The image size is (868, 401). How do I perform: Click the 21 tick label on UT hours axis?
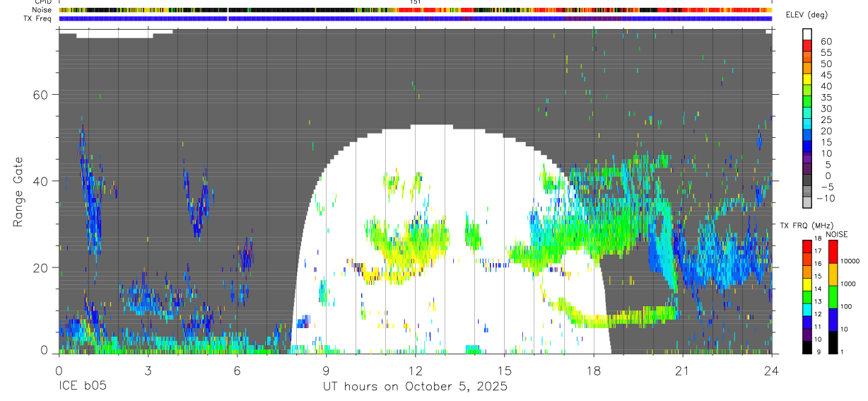[x=683, y=370]
